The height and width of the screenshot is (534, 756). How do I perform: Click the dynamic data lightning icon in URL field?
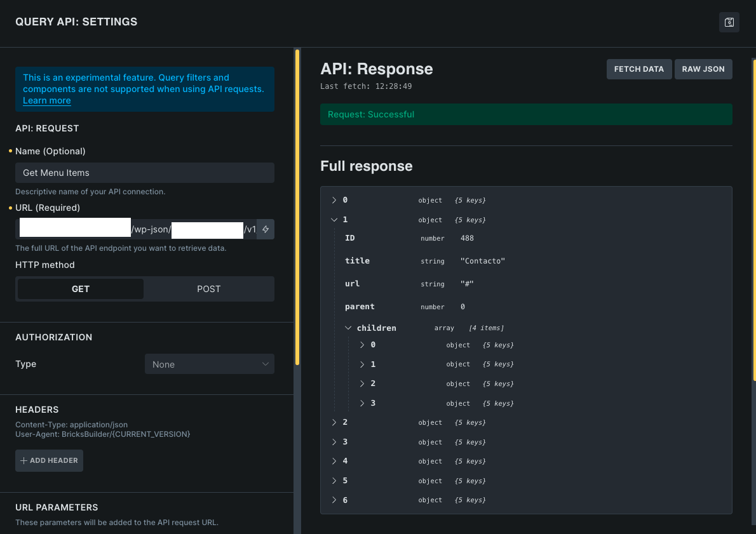266,229
